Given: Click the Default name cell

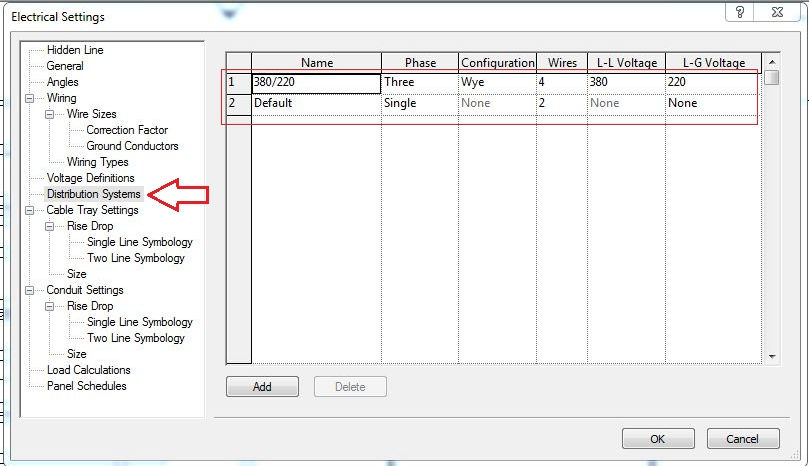Looking at the screenshot, I should pyautogui.click(x=317, y=104).
